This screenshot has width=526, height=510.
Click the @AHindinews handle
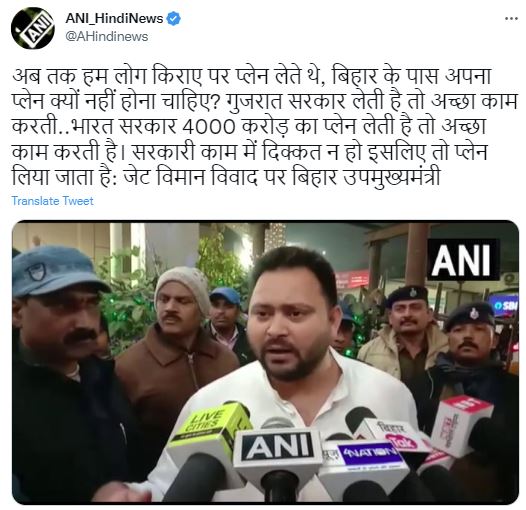pyautogui.click(x=107, y=36)
